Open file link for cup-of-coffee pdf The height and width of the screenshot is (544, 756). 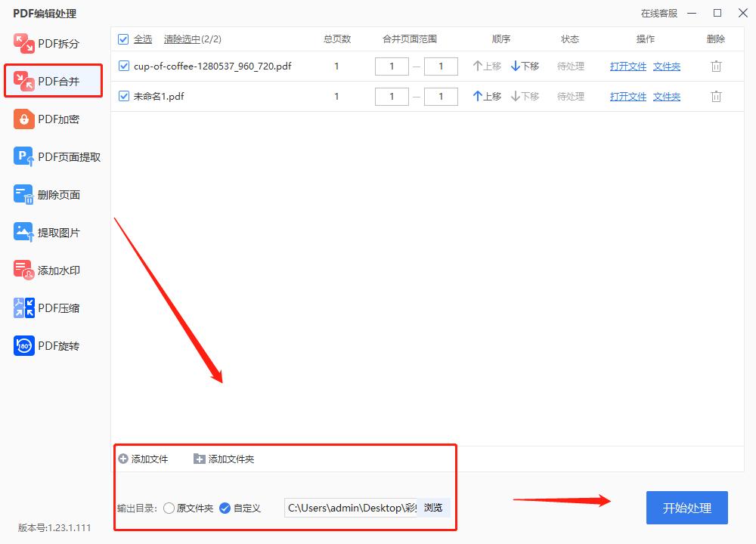(627, 66)
